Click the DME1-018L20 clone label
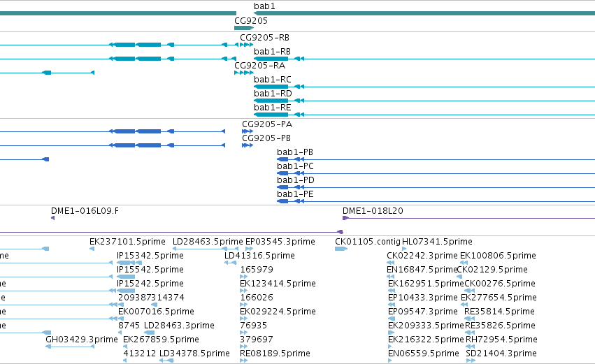 click(x=373, y=211)
